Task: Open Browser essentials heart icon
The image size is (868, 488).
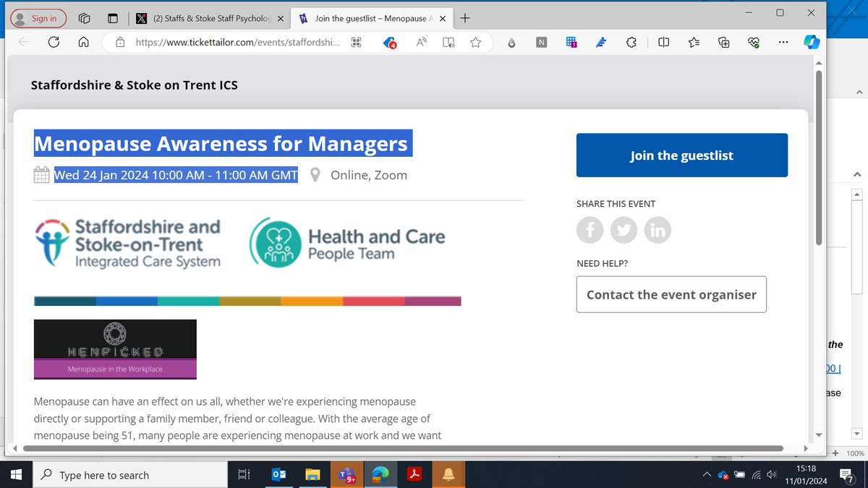Action: click(754, 43)
